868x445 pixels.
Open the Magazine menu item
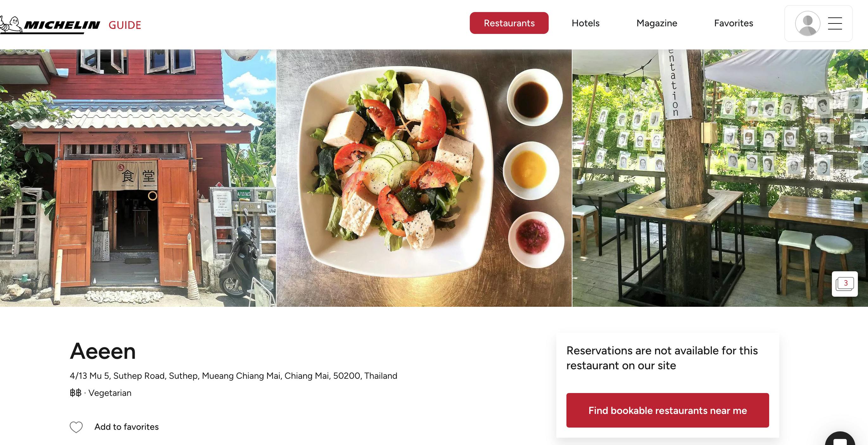pos(657,23)
